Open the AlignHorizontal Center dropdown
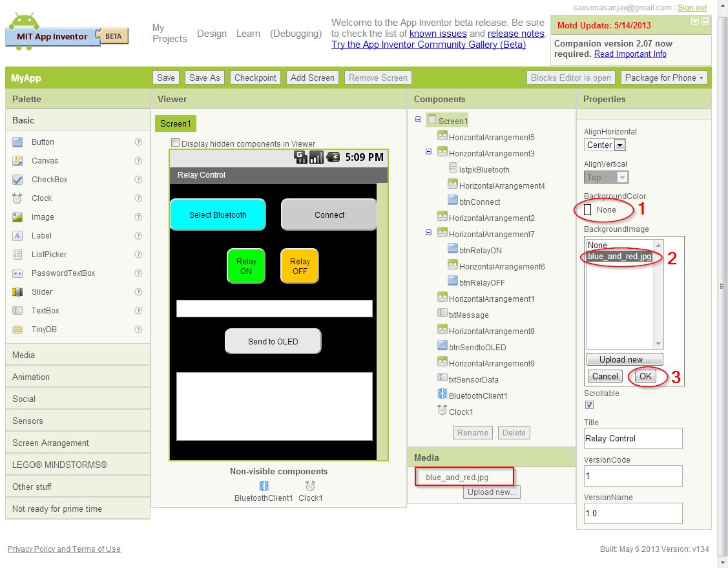Viewport: 728px width, 568px height. pyautogui.click(x=605, y=145)
